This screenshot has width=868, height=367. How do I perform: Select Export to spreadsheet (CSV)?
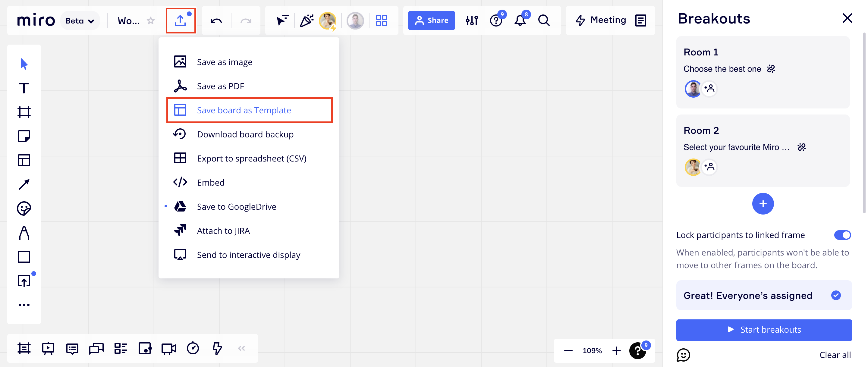(x=251, y=158)
